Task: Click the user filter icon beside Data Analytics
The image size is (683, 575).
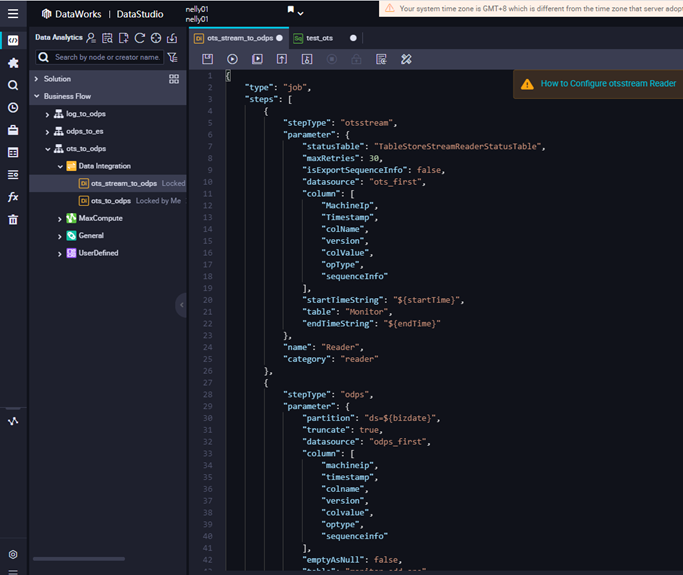Action: [91, 38]
